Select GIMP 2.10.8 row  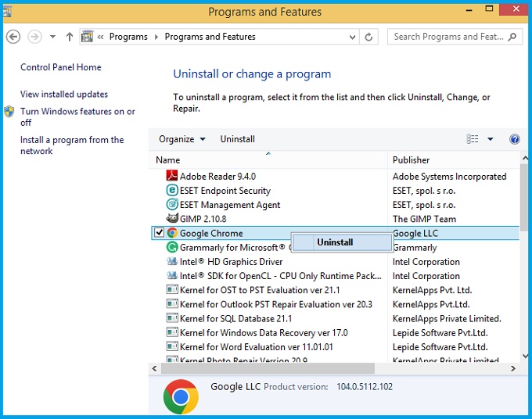pos(335,219)
